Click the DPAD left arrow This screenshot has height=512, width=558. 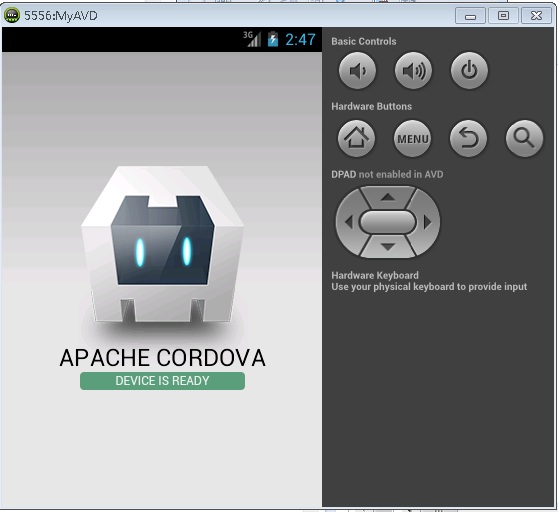(348, 222)
